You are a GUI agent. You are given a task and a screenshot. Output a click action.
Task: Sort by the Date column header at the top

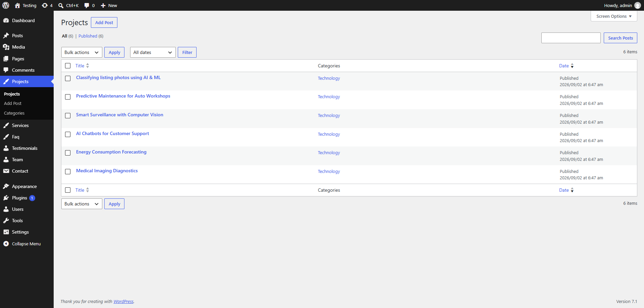(x=566, y=66)
